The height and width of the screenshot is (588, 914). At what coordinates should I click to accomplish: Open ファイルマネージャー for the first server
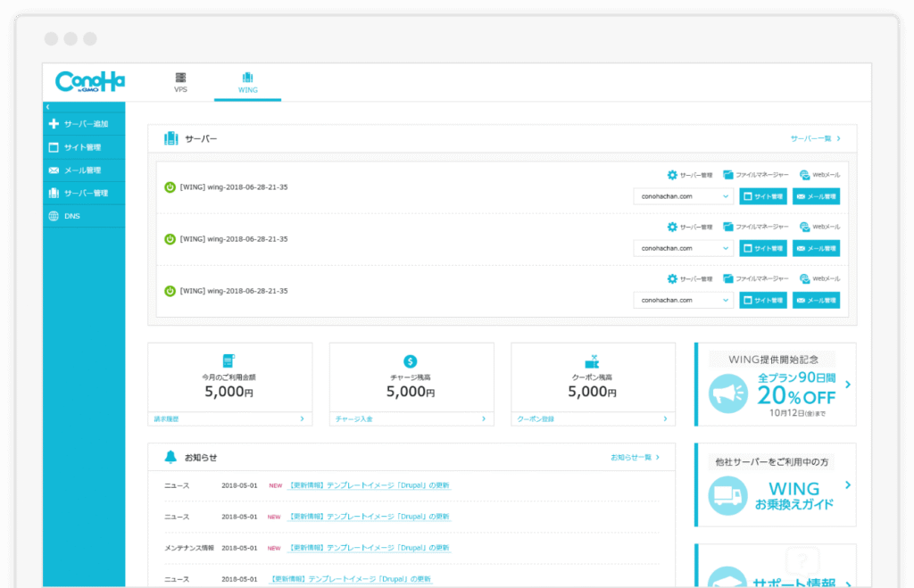pos(755,176)
